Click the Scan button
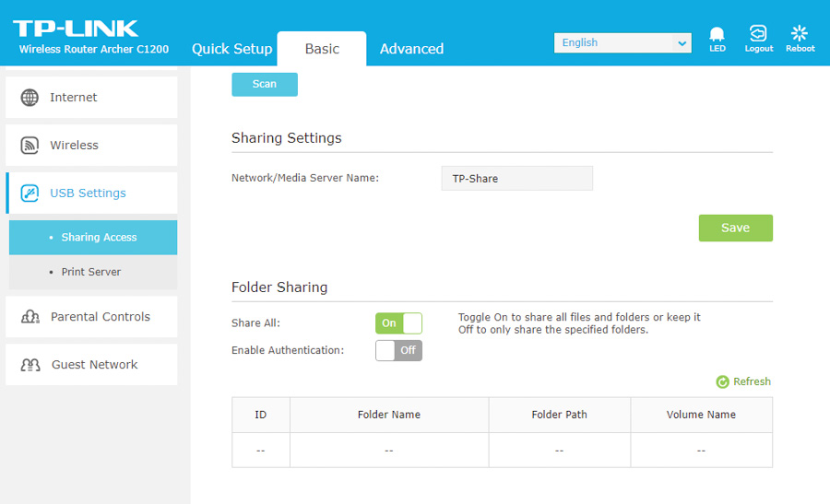The height and width of the screenshot is (504, 830). (265, 84)
